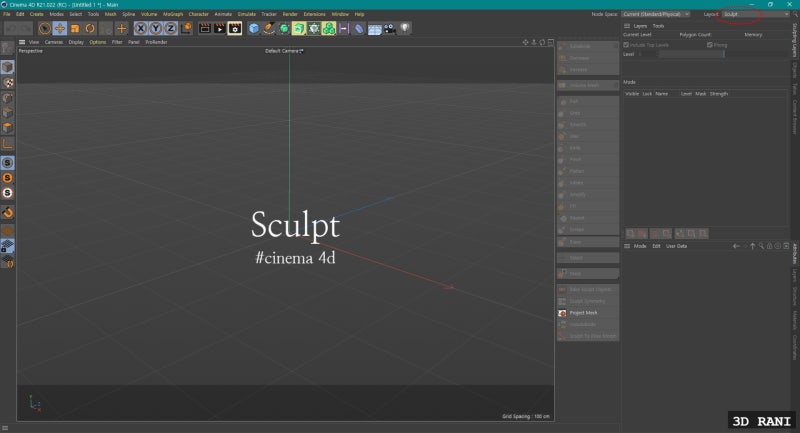Open the Layout dropdown showing Sculpt

pyautogui.click(x=756, y=14)
